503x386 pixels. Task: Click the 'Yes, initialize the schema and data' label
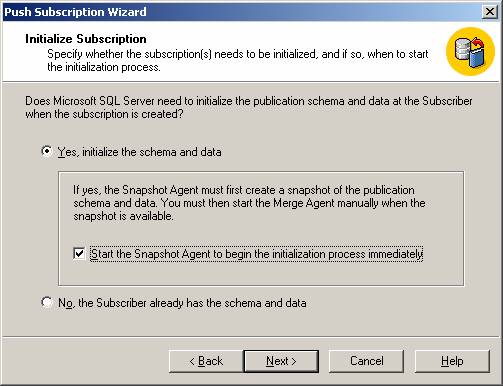139,152
